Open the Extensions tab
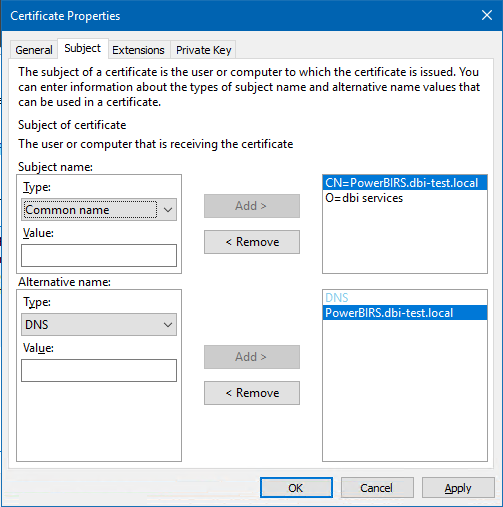This screenshot has width=503, height=507. point(138,50)
